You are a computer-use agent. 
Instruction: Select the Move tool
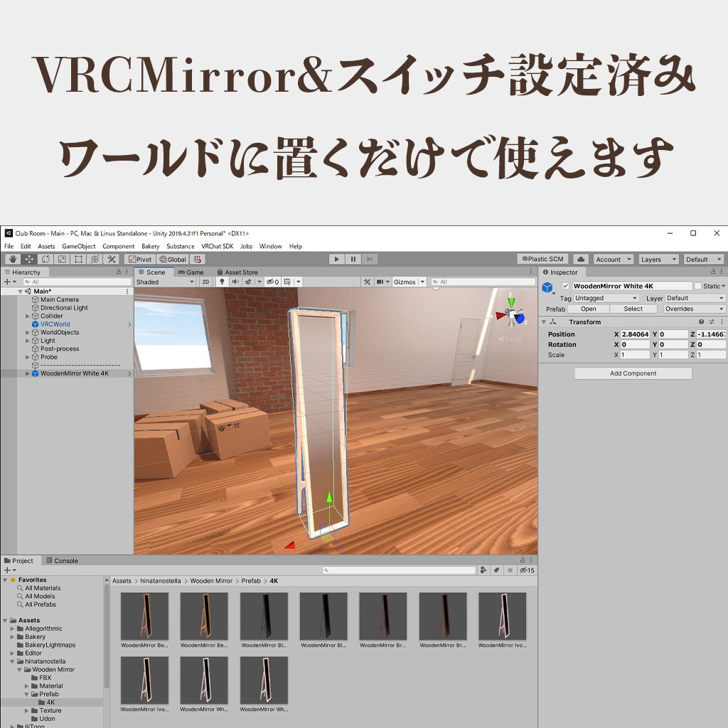28,259
